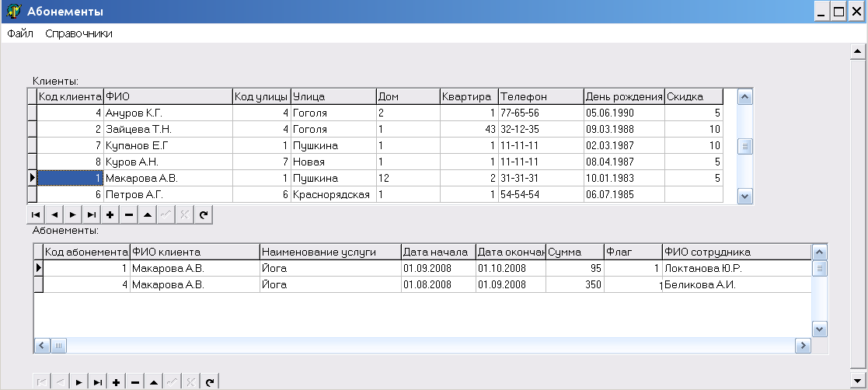868x390 pixels.
Task: Click end date cell 01.10.2008
Action: click(511, 268)
